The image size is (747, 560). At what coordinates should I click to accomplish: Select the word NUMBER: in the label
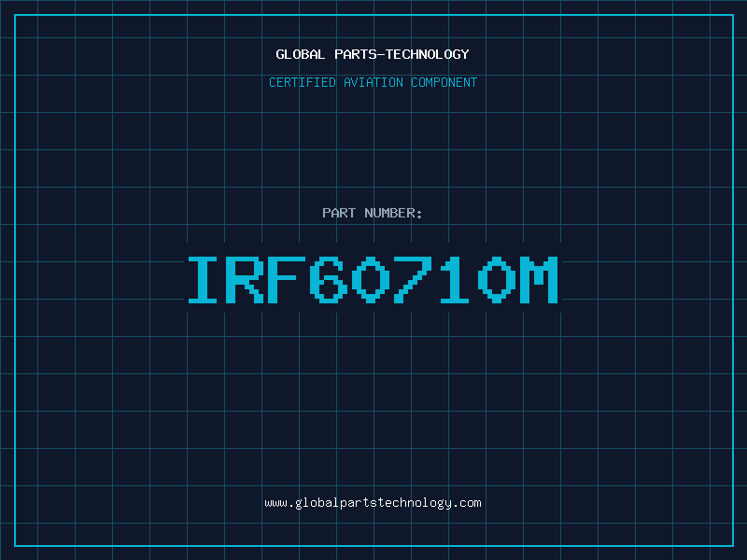click(393, 213)
